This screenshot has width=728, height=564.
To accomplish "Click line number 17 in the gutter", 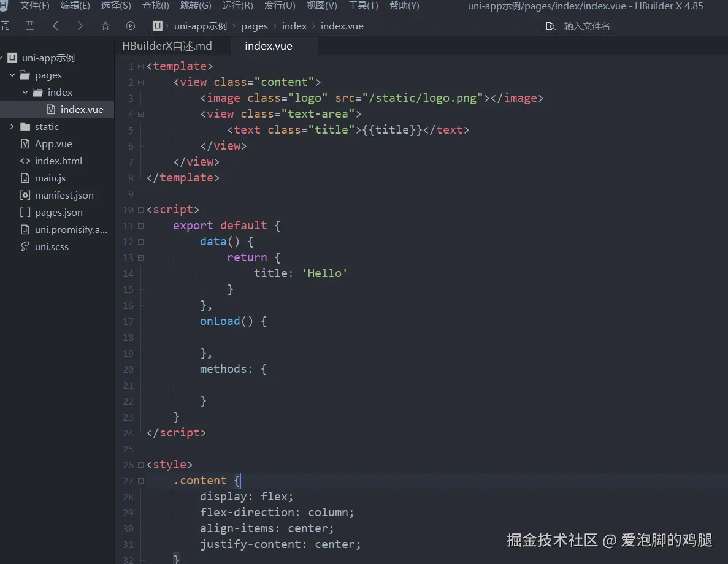I will [x=128, y=322].
